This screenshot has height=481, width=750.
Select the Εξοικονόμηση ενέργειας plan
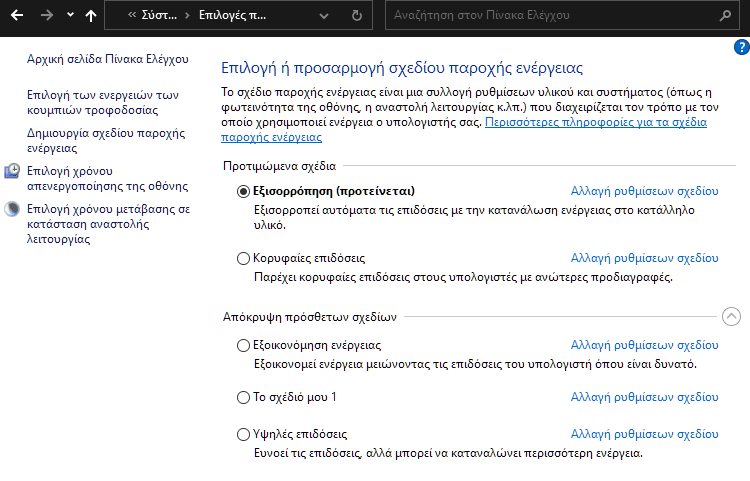[x=243, y=346]
